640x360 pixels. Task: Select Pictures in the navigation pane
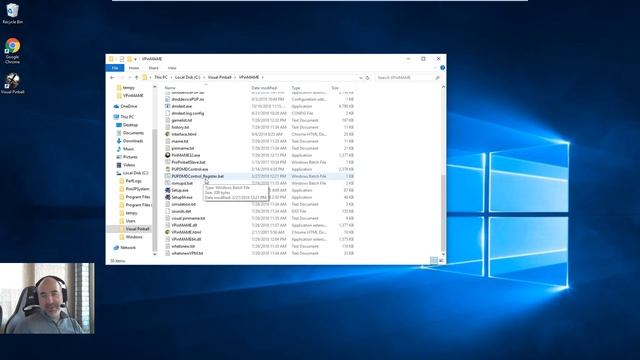(x=130, y=157)
